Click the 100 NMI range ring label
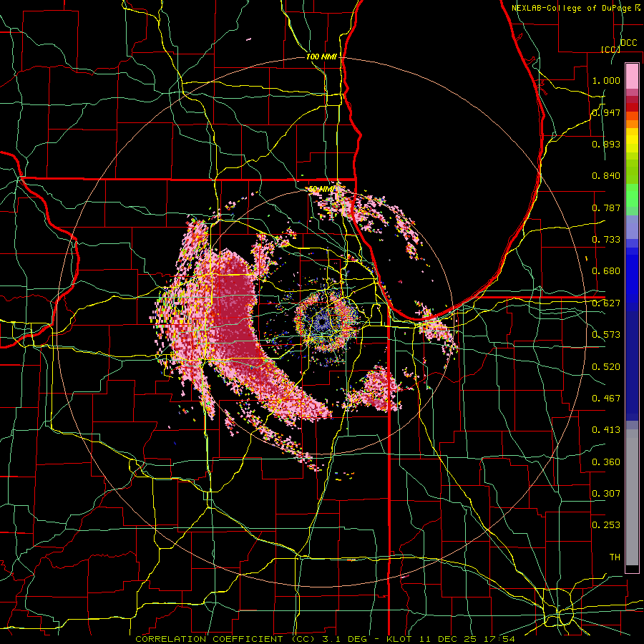The image size is (644, 644). (x=321, y=57)
